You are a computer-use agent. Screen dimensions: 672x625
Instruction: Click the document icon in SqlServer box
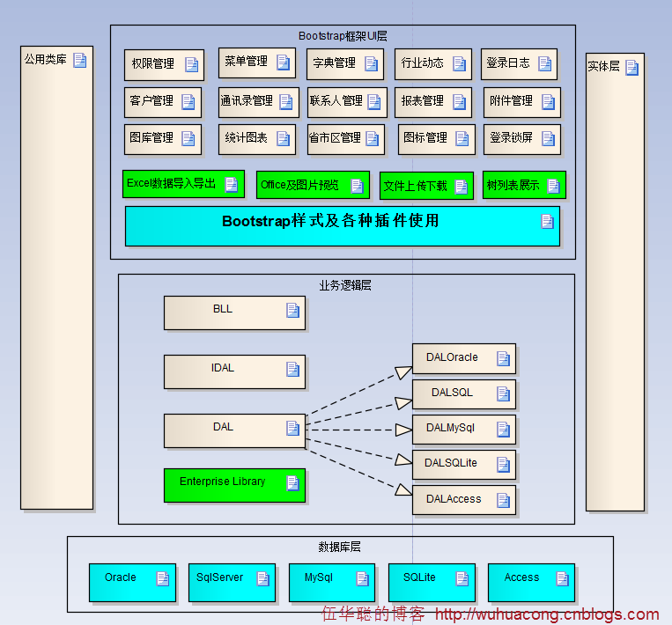tap(262, 579)
